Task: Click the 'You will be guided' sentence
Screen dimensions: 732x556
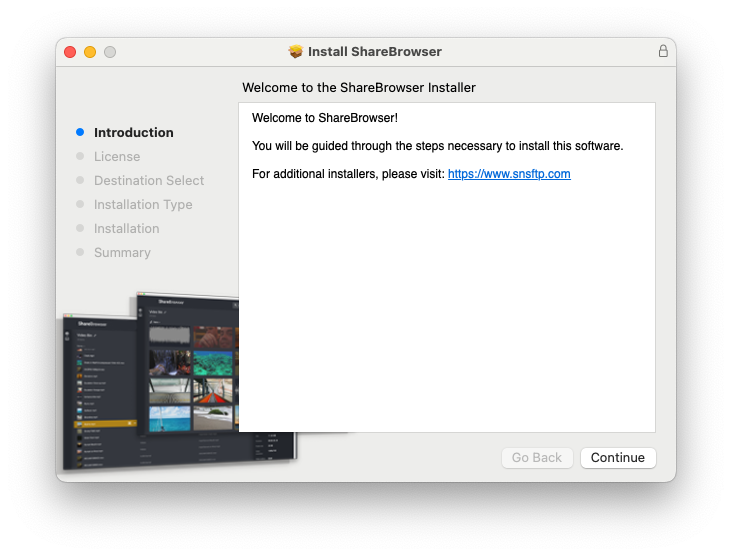Action: point(437,146)
